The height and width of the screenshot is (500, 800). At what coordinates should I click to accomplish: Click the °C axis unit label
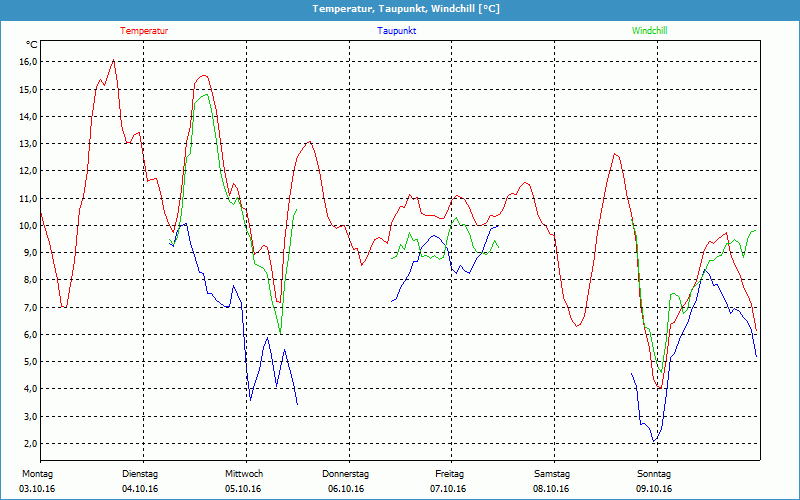pos(32,45)
